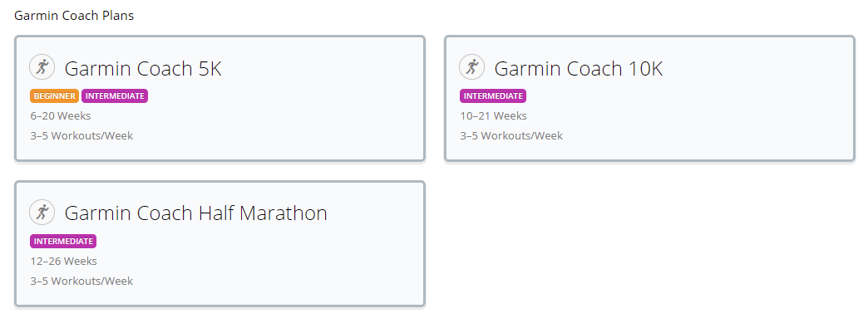The width and height of the screenshot is (868, 318).
Task: Select the INTERMEDIATE badge on the 10K plan
Action: pyautogui.click(x=493, y=95)
